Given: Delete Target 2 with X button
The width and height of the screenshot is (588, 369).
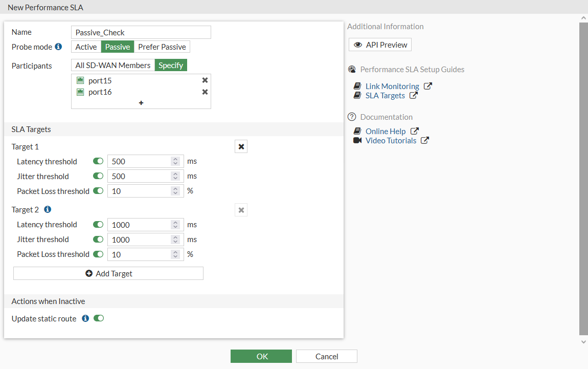Looking at the screenshot, I should click(x=241, y=210).
